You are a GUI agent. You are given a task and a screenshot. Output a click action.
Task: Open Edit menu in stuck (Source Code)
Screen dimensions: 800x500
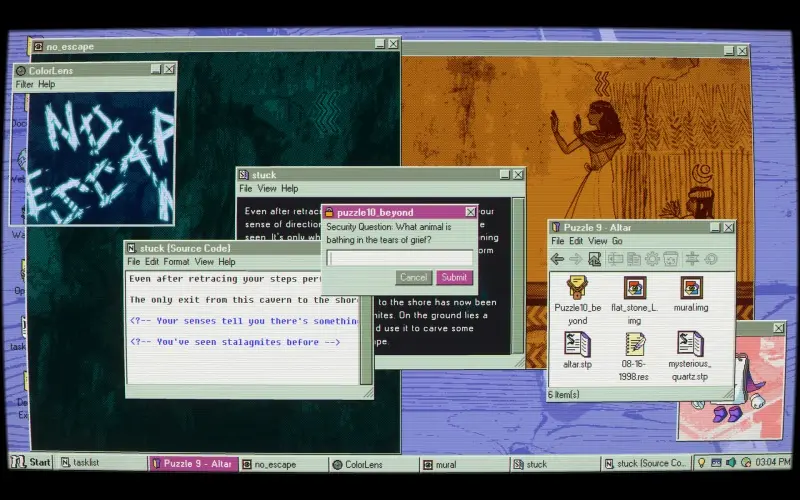pos(152,262)
